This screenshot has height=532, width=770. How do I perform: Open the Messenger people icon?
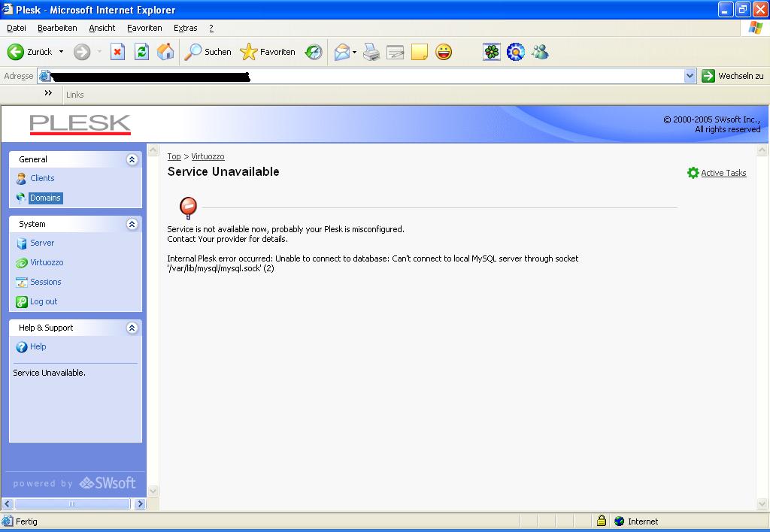point(540,52)
